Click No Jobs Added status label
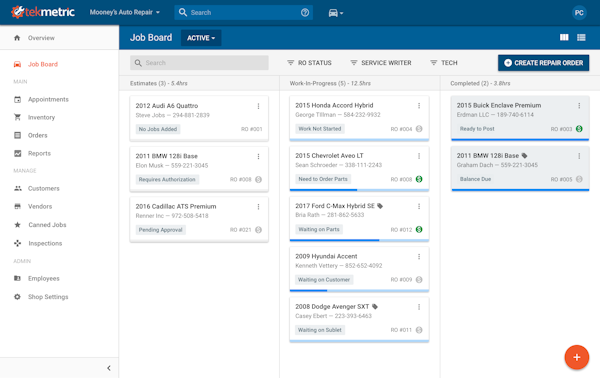Viewport: 600px width, 378px height. [158, 129]
